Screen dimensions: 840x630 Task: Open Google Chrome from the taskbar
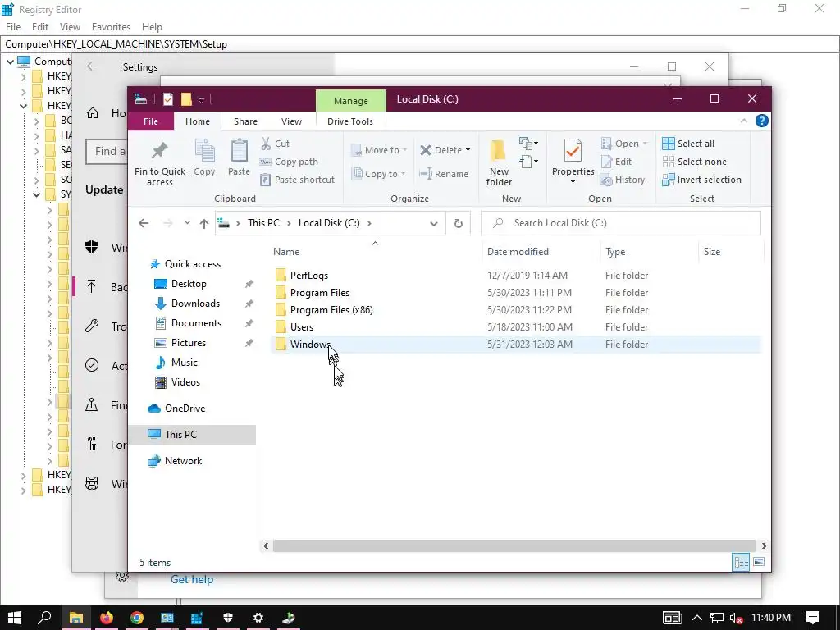pos(137,618)
